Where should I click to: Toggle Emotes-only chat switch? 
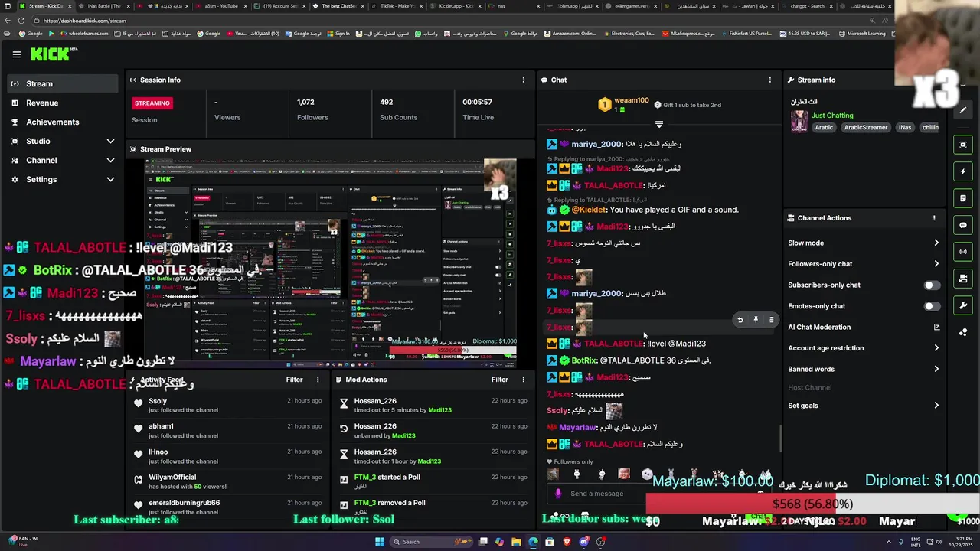tap(931, 306)
